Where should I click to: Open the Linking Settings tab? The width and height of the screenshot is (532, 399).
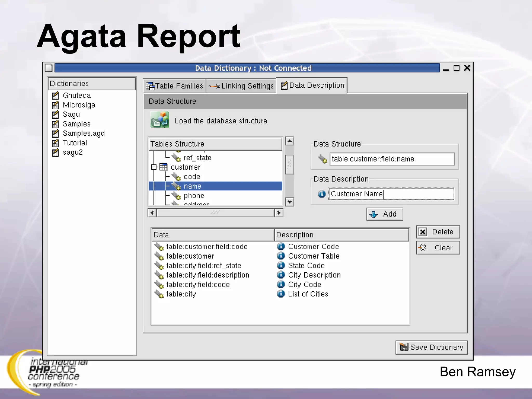[x=241, y=86]
